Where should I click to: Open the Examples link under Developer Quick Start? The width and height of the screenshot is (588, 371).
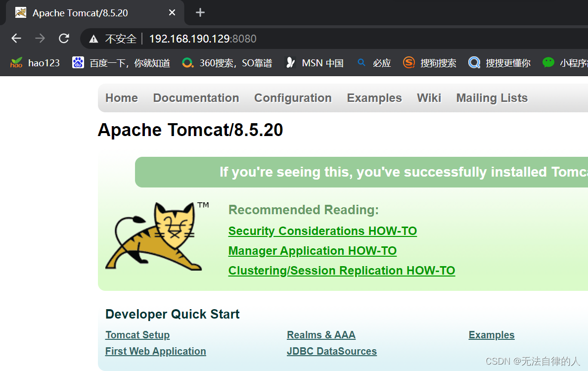(492, 334)
